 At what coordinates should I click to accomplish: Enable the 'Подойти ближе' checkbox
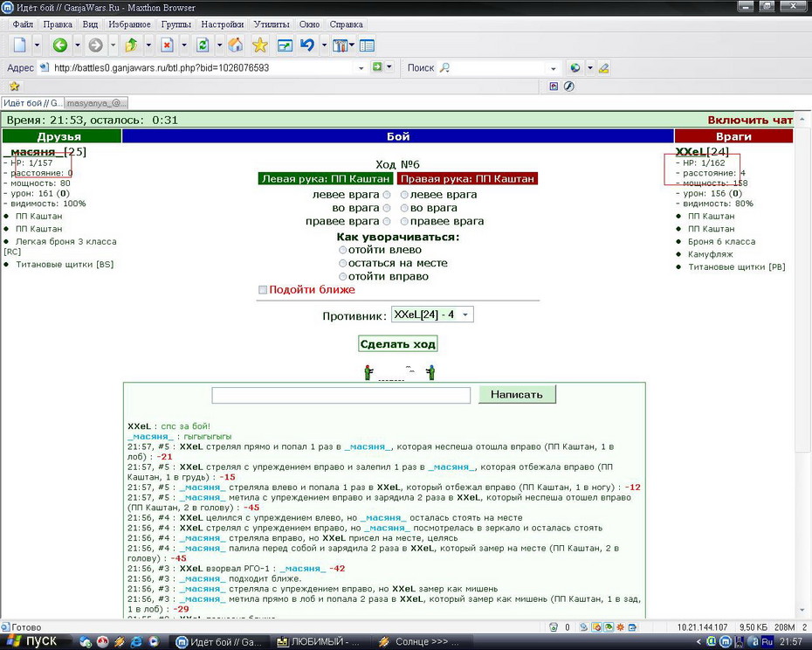(x=263, y=290)
